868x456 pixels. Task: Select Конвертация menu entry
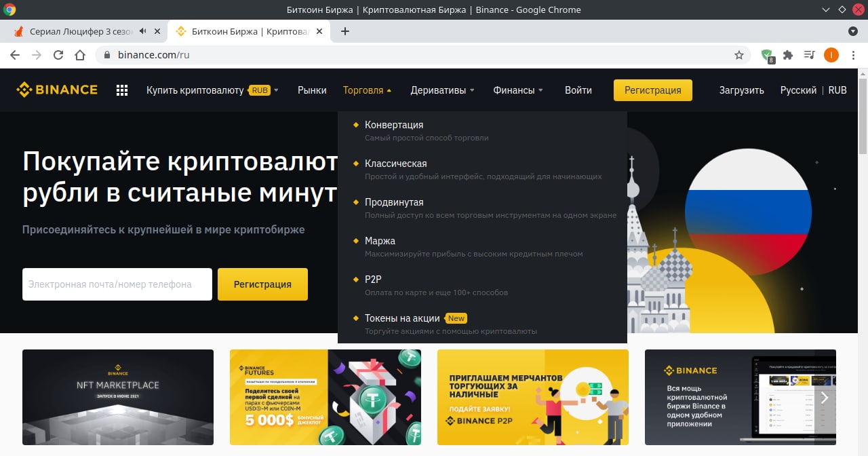coord(482,131)
